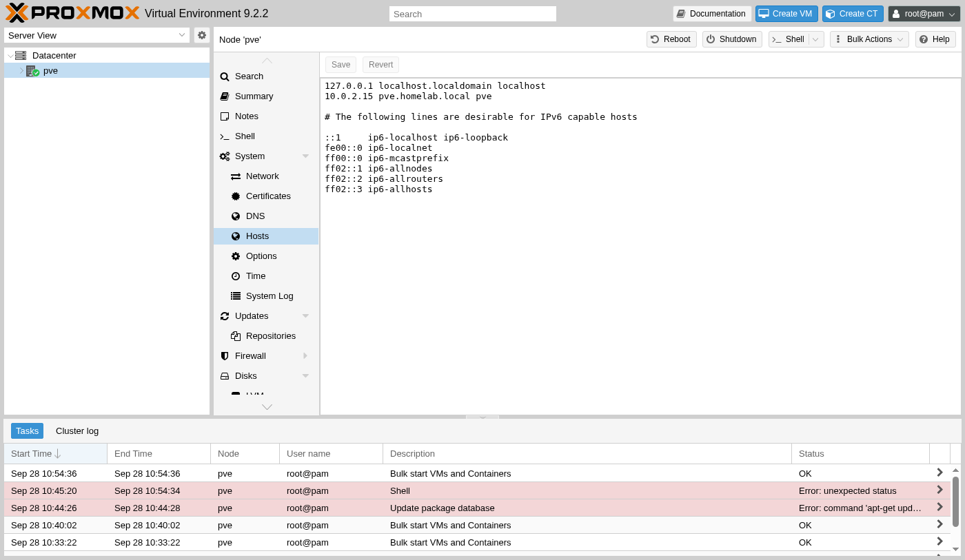The height and width of the screenshot is (560, 965).
Task: Click the Shell terminal icon in side menu
Action: click(225, 136)
